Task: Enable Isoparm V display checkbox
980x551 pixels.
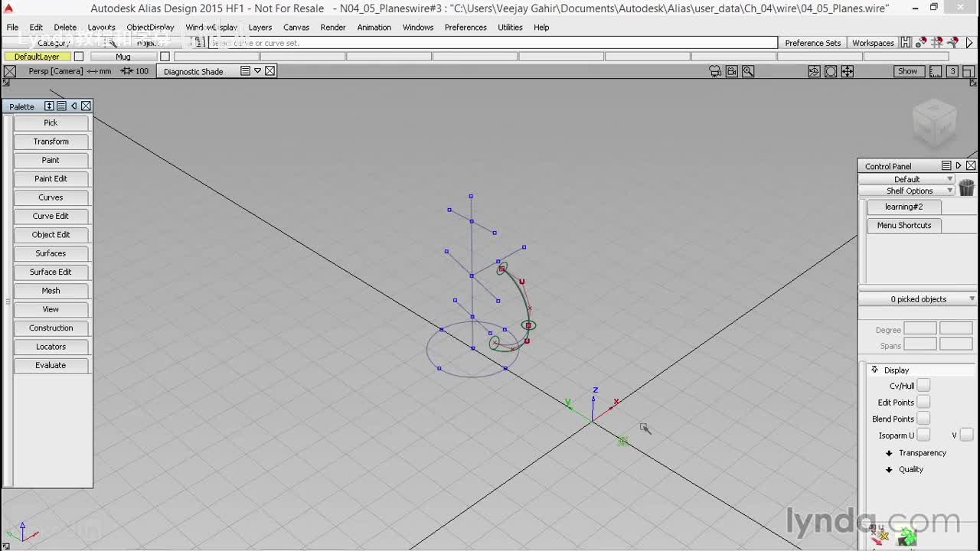Action: (x=966, y=435)
